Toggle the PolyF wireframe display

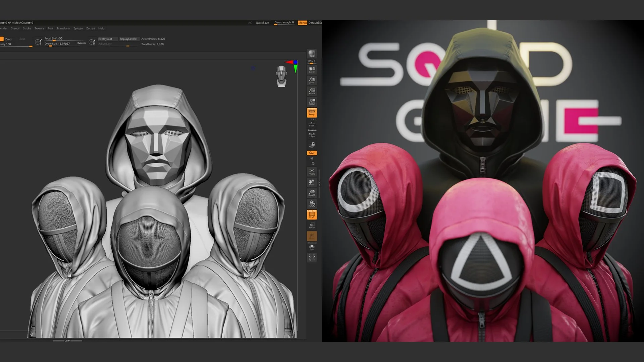312,215
